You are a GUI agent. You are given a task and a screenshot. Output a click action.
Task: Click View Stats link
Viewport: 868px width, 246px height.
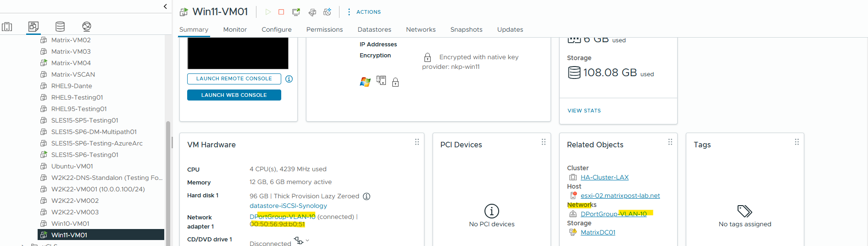tap(584, 111)
